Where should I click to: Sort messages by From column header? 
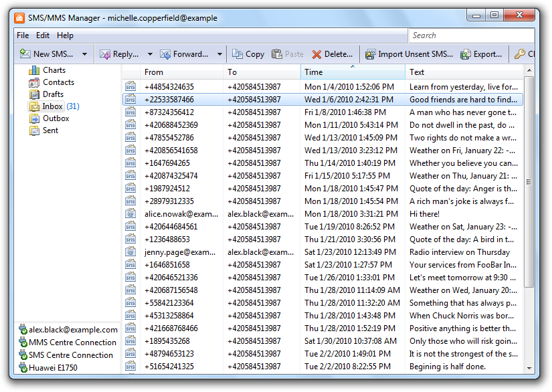click(181, 72)
